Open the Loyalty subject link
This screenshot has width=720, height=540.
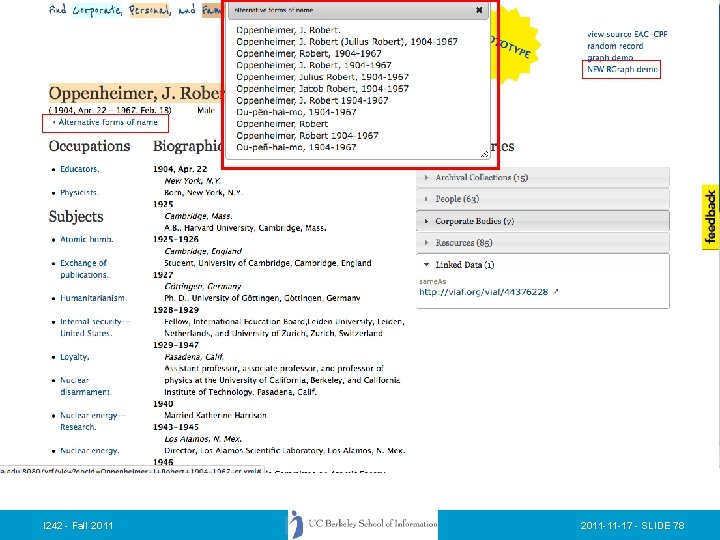pyautogui.click(x=74, y=357)
